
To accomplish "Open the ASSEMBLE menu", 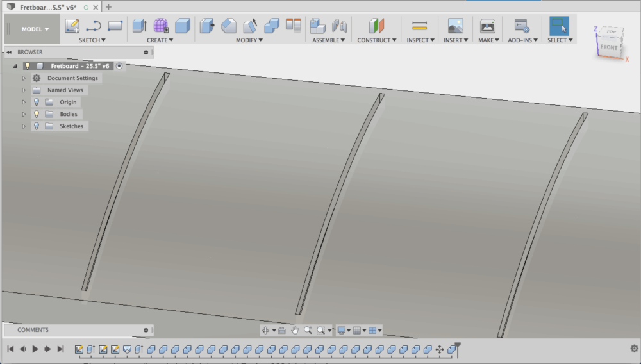I will [329, 40].
